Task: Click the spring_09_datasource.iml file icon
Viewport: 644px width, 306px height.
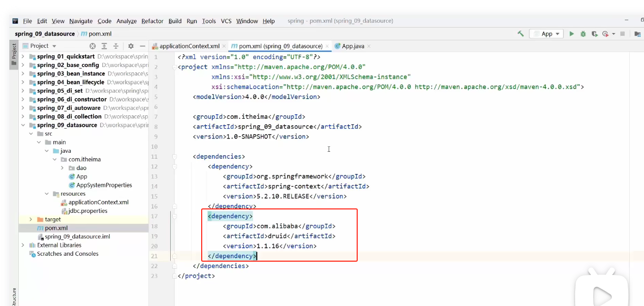Action: pos(40,237)
